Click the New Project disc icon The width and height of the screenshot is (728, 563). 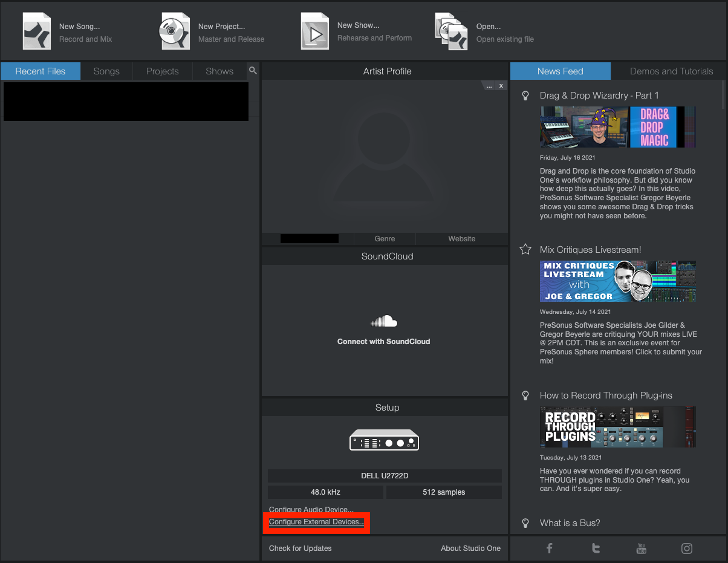pyautogui.click(x=175, y=31)
